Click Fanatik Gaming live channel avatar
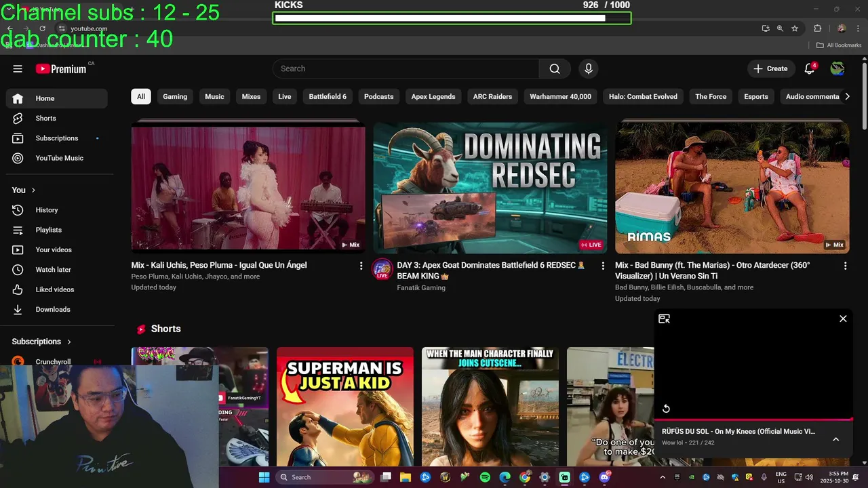The height and width of the screenshot is (488, 868). 382,269
